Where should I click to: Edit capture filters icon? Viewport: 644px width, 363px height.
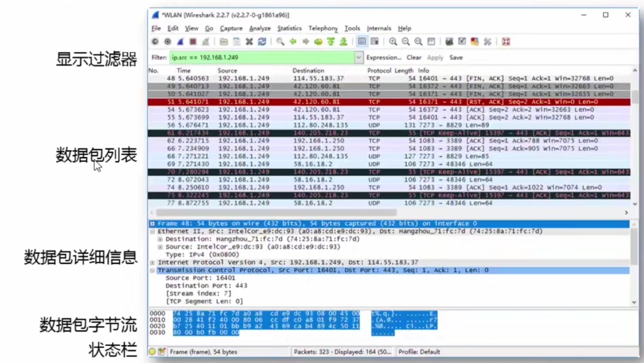click(x=450, y=41)
